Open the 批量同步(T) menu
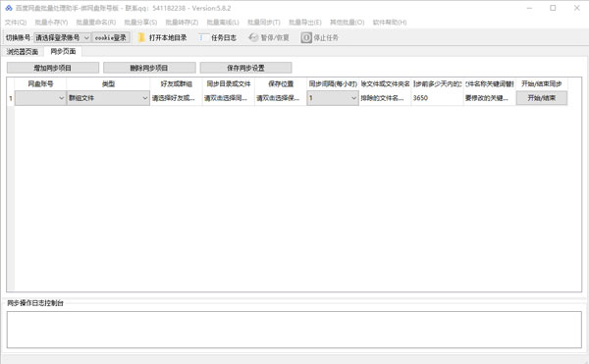The height and width of the screenshot is (364, 589). click(264, 23)
